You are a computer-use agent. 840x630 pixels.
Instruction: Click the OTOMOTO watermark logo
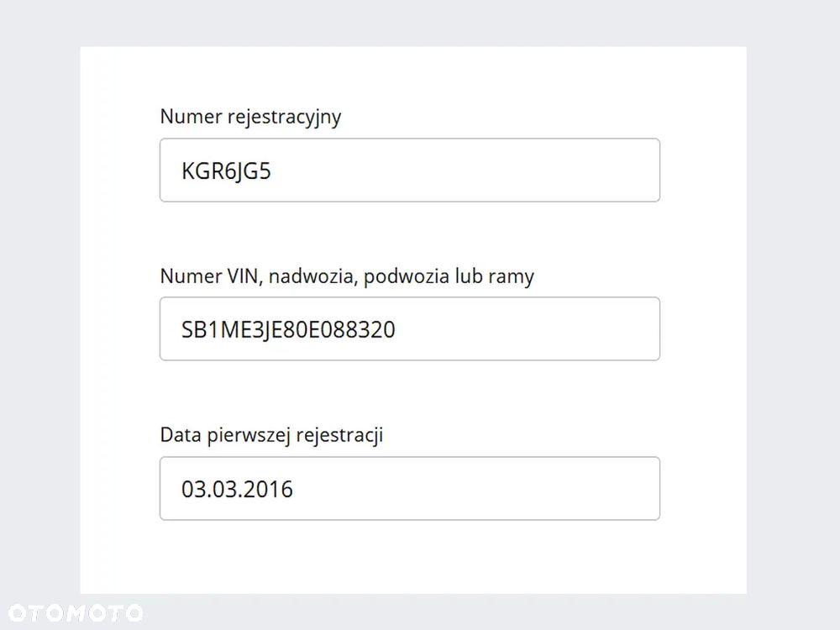tap(74, 612)
